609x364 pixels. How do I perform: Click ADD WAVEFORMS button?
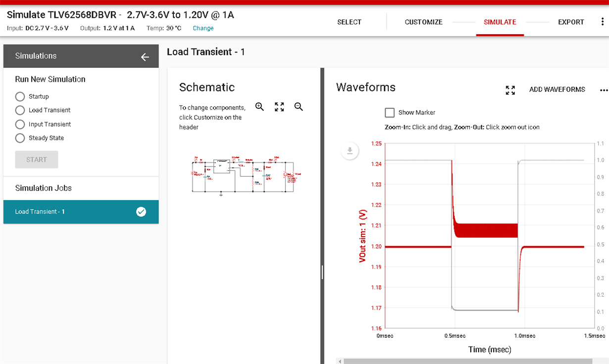tap(557, 90)
